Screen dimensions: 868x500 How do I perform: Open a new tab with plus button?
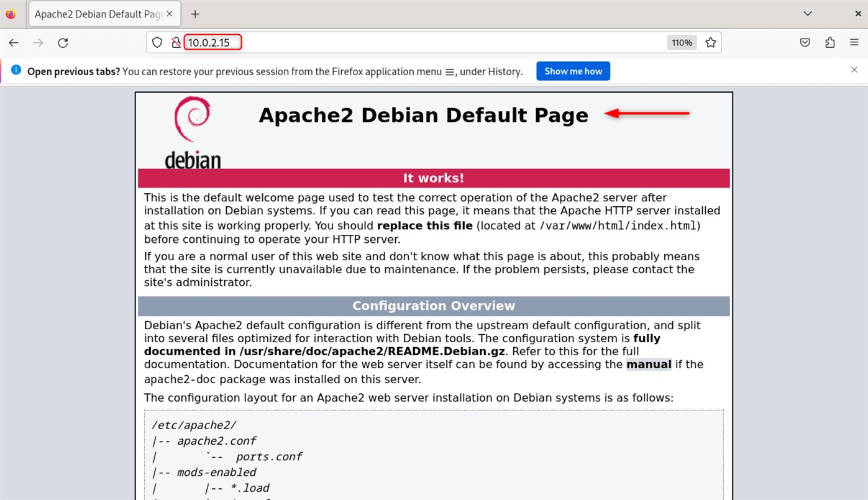coord(195,14)
